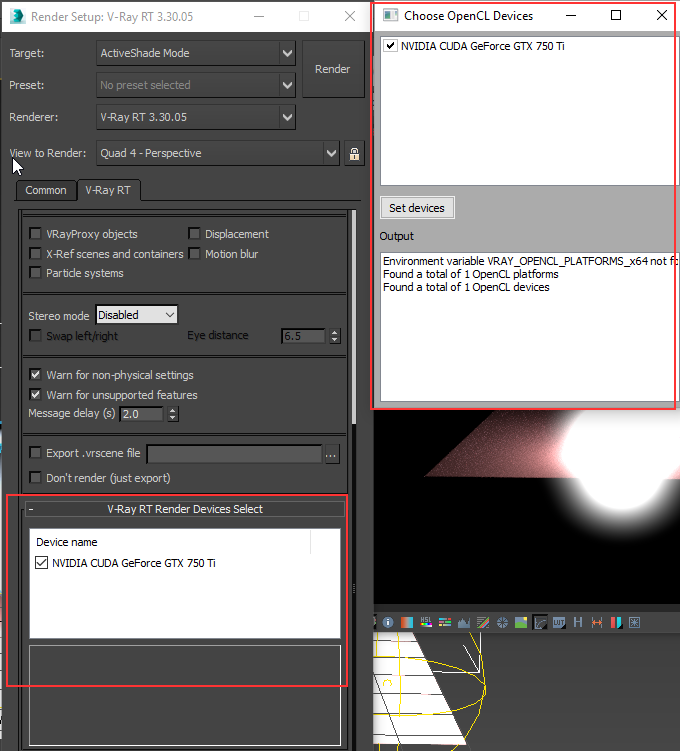The image size is (680, 751).
Task: Maximize the Choose OpenCL Devices window
Action: (x=616, y=15)
